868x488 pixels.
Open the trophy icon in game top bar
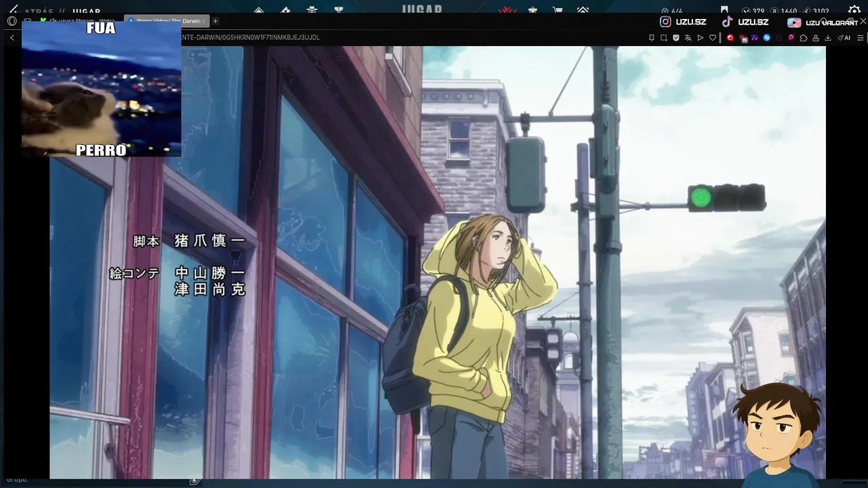coord(338,10)
